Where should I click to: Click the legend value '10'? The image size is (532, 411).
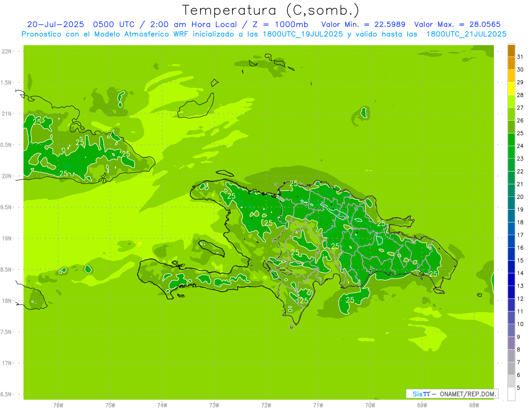[x=520, y=324]
